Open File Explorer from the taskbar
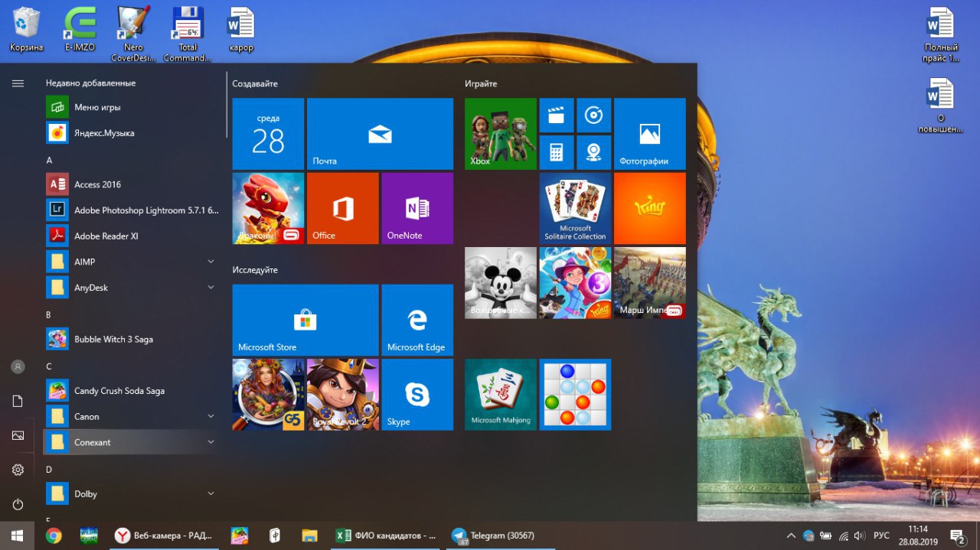Viewport: 980px width, 550px height. (309, 535)
